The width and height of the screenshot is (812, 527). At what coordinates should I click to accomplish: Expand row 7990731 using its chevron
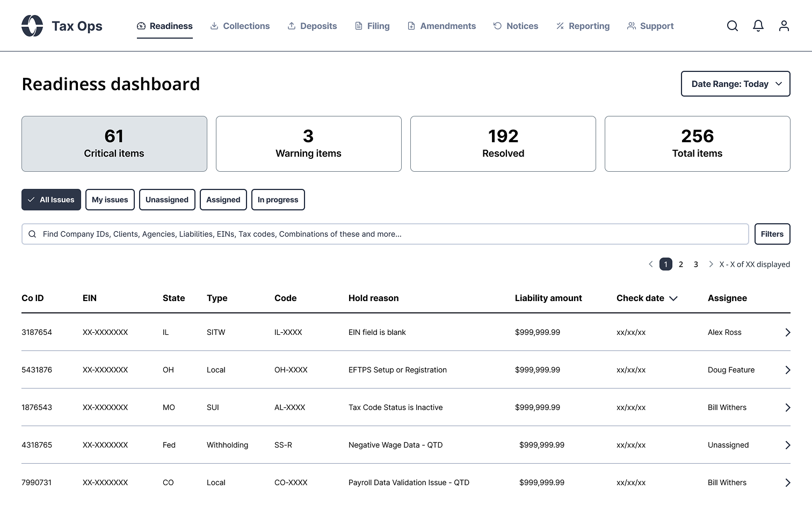coord(787,483)
